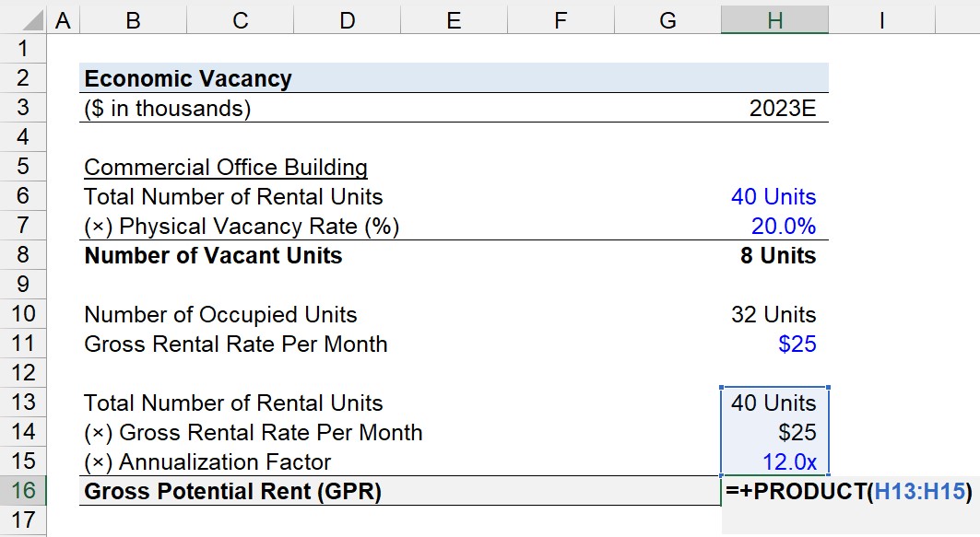Click the Gross Potential Rent (GPR) label
This screenshot has width=980, height=537.
click(x=232, y=492)
